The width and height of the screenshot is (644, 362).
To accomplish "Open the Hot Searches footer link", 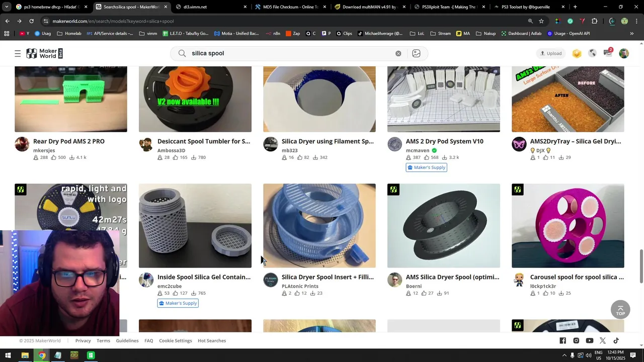I will pyautogui.click(x=212, y=341).
